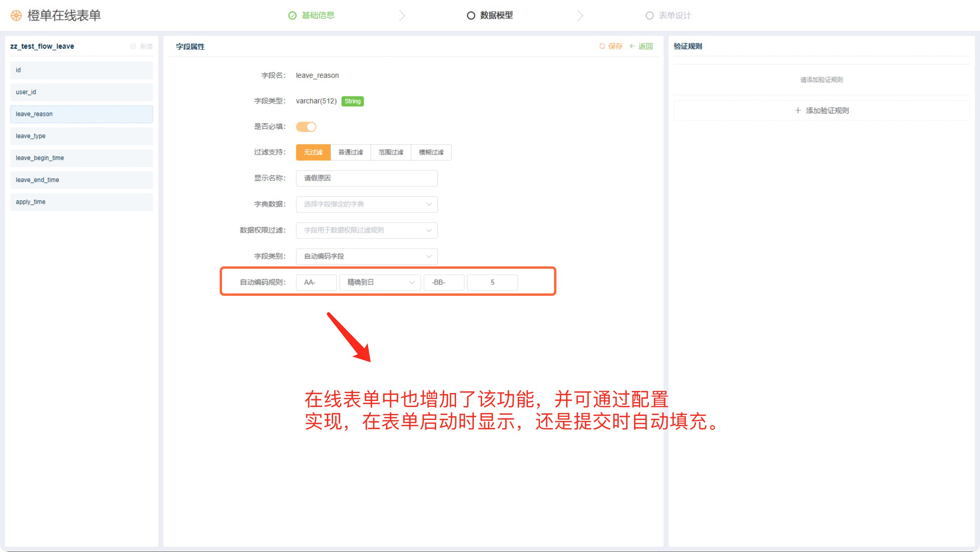
Task: Click the orange 橙单 logo icon
Action: (16, 15)
